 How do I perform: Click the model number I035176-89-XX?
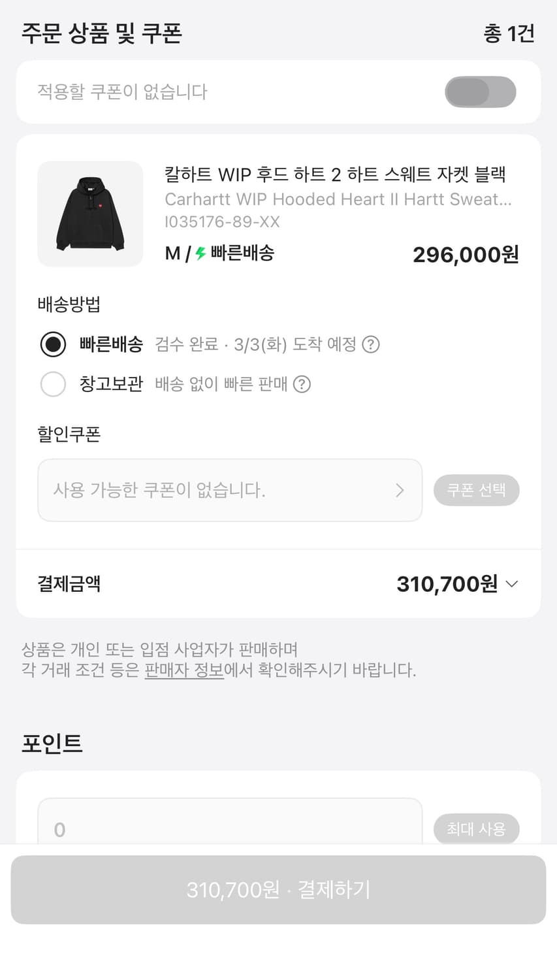point(222,222)
